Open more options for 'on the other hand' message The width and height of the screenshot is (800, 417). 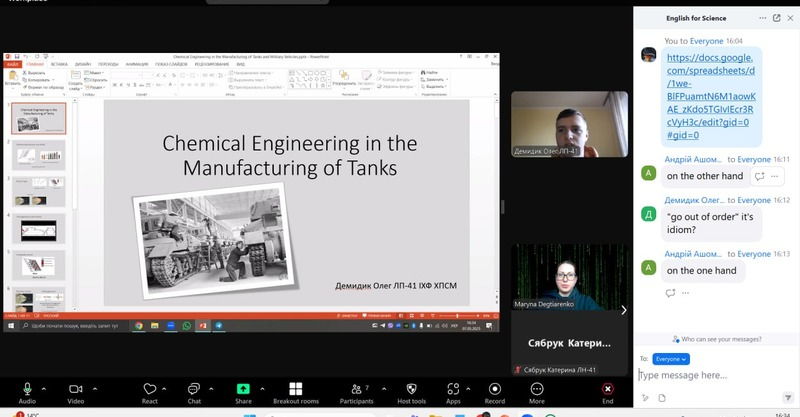point(774,176)
